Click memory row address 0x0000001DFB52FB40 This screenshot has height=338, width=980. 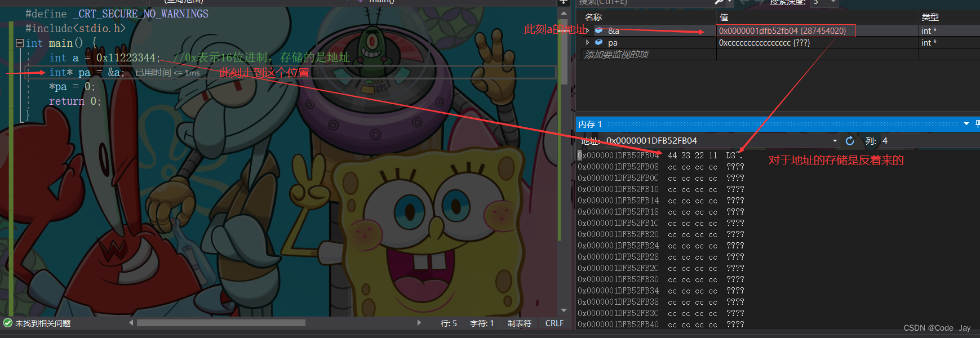point(618,324)
